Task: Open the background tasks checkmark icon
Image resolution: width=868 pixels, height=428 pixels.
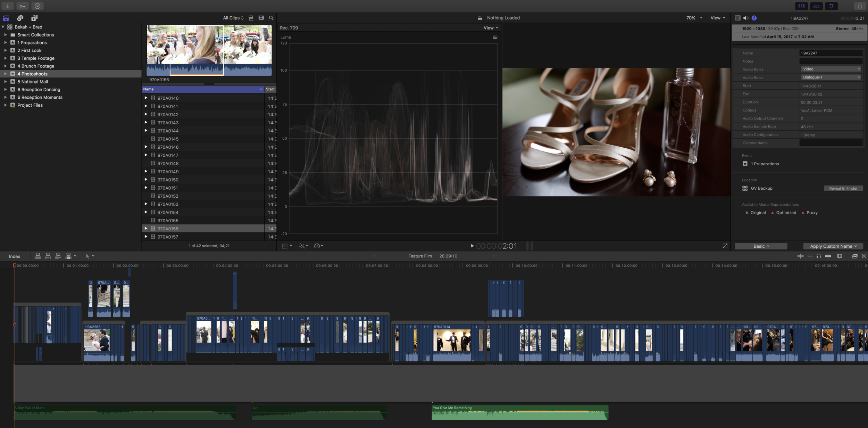Action: coord(37,6)
